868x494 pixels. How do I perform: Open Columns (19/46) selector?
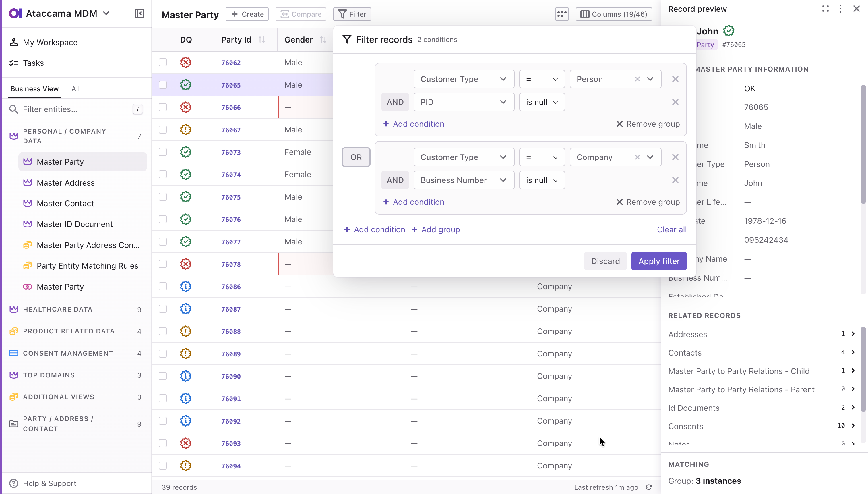614,14
